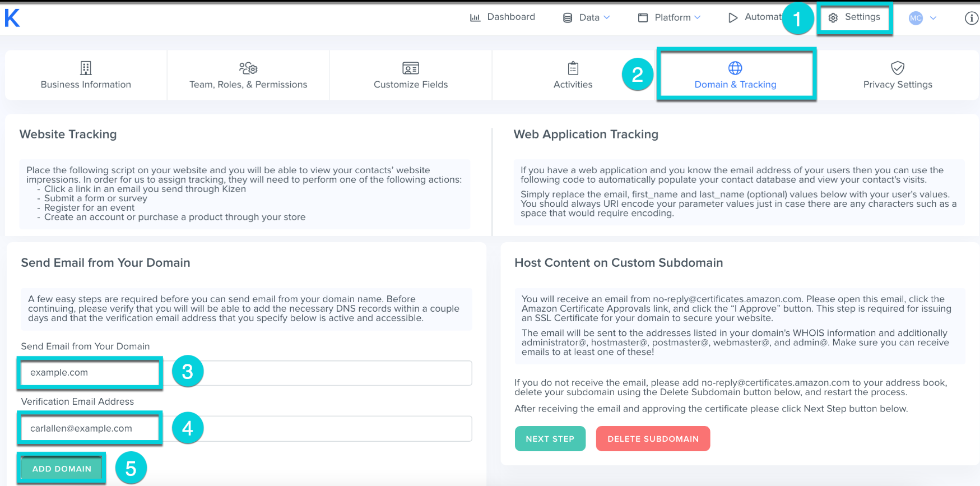Switch to the Business Information tab
The image size is (980, 486).
click(86, 75)
